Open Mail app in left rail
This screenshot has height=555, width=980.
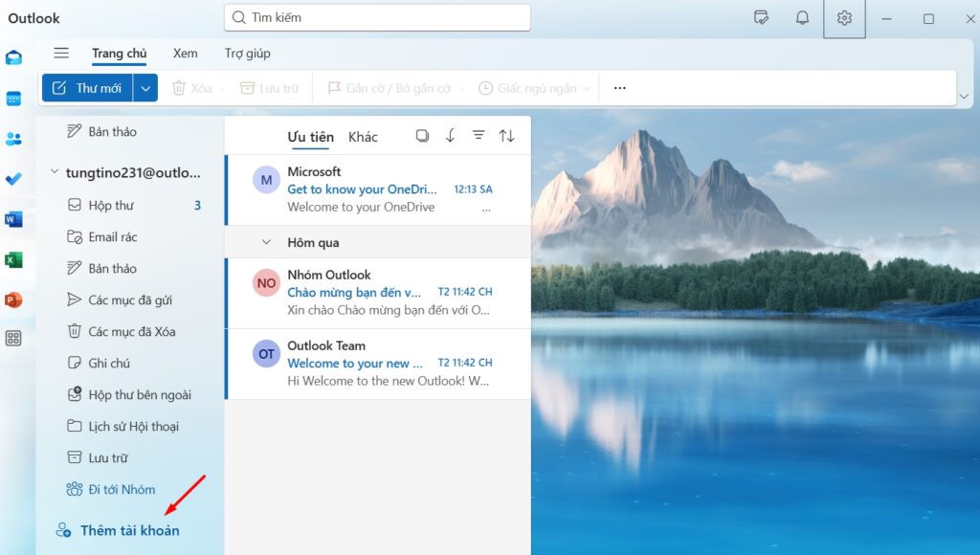[13, 58]
